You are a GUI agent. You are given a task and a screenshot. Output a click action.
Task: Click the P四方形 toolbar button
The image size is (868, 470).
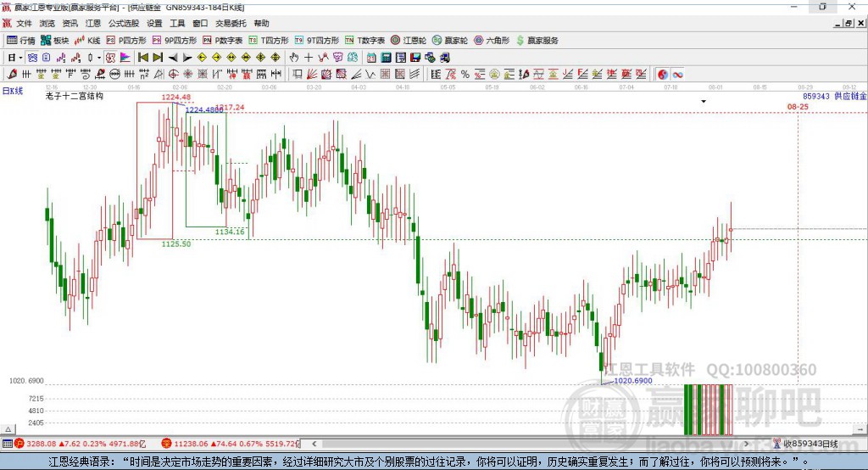126,41
